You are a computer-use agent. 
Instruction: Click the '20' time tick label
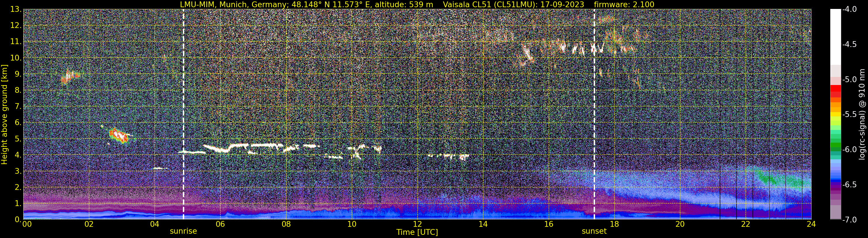(680, 224)
